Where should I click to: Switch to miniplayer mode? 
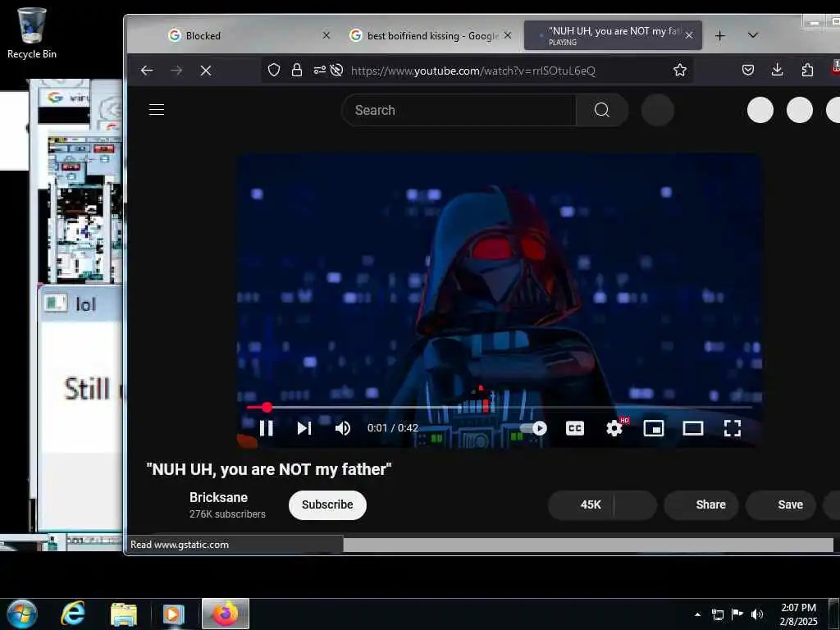pyautogui.click(x=654, y=428)
